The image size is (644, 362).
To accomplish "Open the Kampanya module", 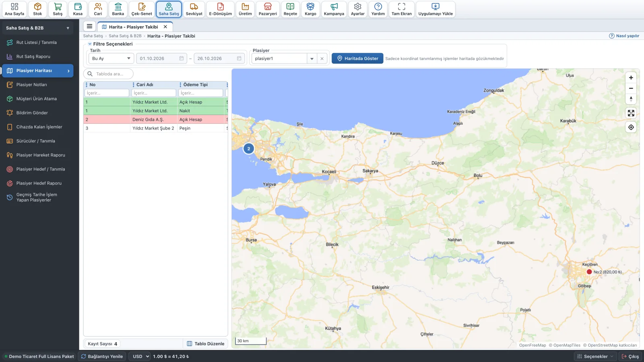I will point(334,9).
